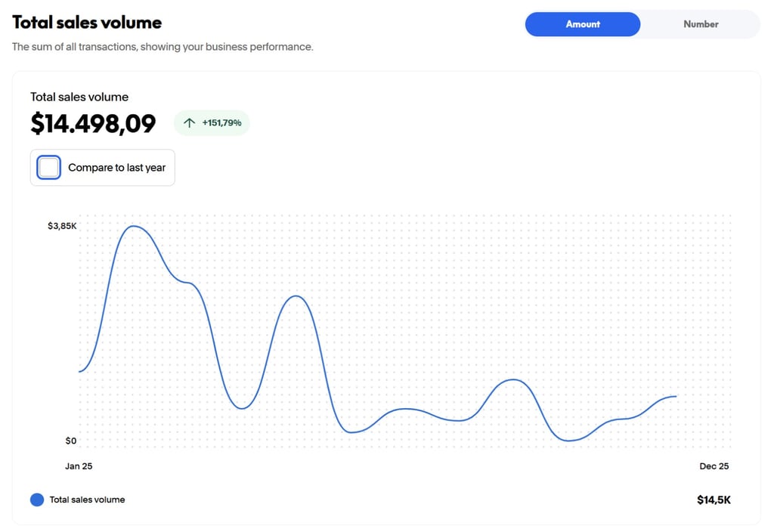Click the green up-arrow growth icon
774x532 pixels.
pyautogui.click(x=190, y=122)
